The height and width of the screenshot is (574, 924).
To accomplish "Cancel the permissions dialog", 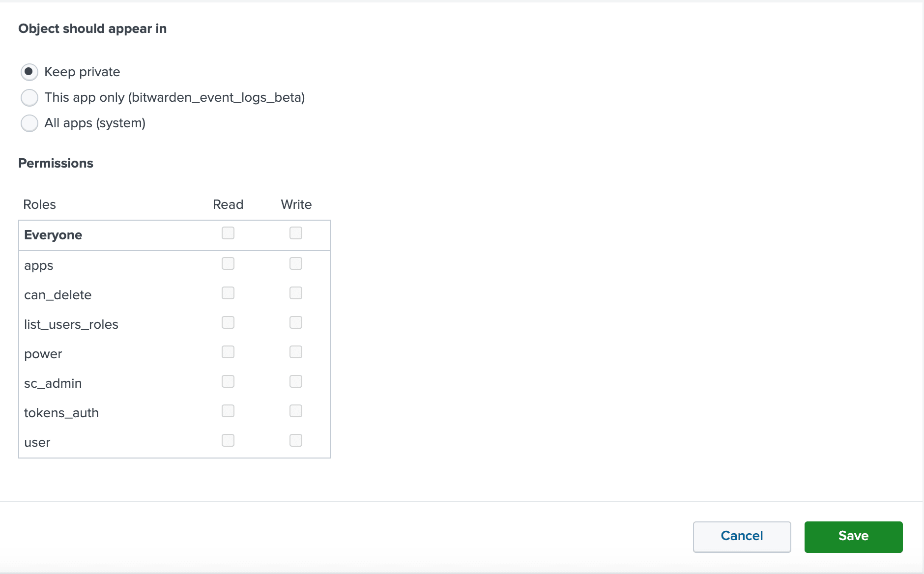I will click(741, 536).
